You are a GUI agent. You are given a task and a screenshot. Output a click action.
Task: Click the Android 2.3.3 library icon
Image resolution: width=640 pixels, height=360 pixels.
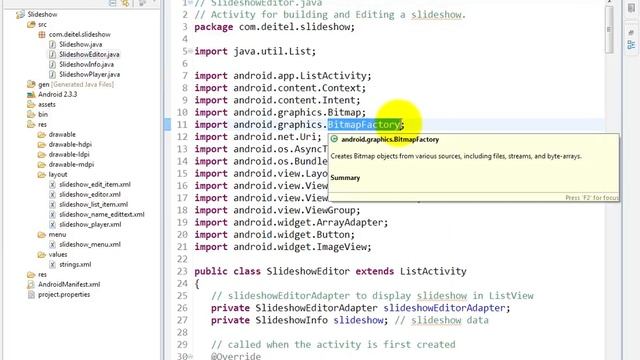[x=31, y=94]
